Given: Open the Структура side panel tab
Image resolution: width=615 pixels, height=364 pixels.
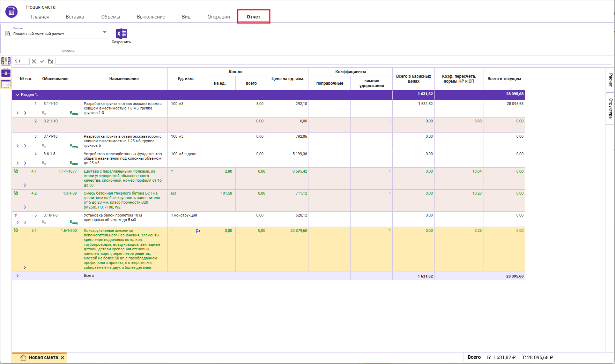Looking at the screenshot, I should (x=610, y=108).
